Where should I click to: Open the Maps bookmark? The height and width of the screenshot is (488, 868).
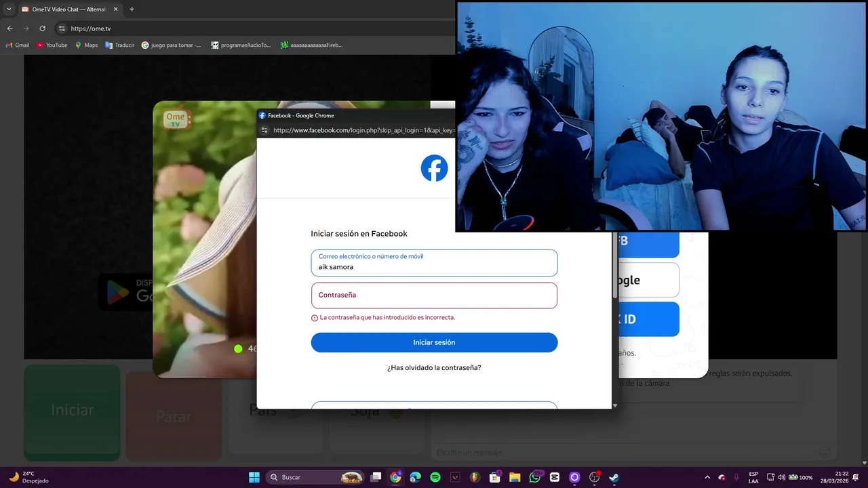coord(86,45)
